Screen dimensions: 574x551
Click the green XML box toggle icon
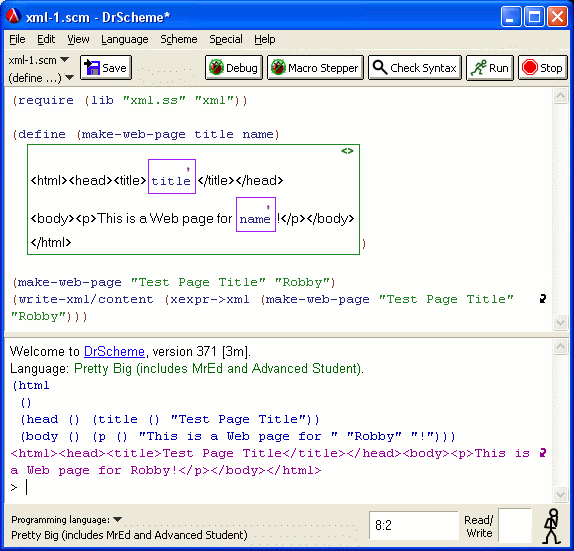coord(347,151)
